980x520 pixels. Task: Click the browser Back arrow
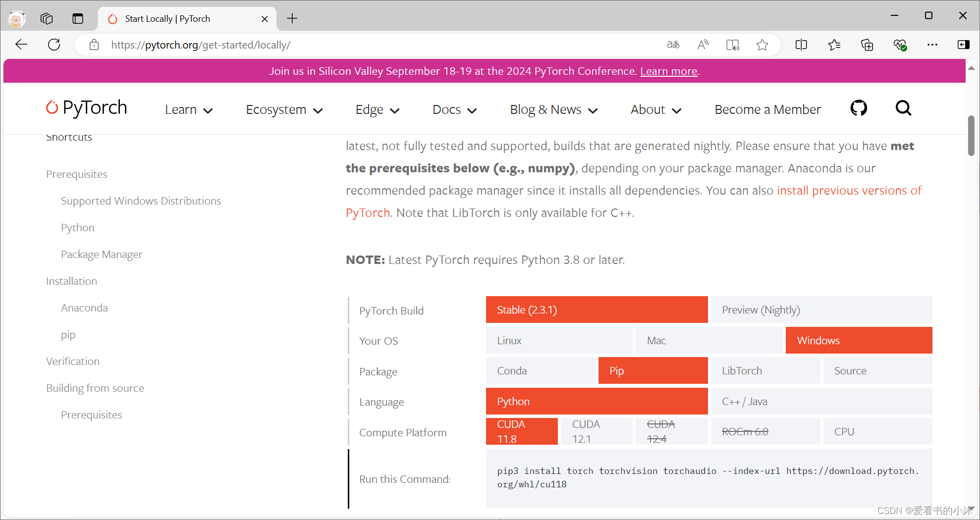pyautogui.click(x=21, y=45)
